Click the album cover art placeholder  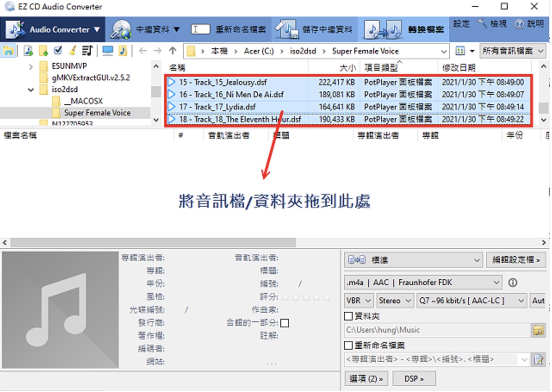pos(60,310)
